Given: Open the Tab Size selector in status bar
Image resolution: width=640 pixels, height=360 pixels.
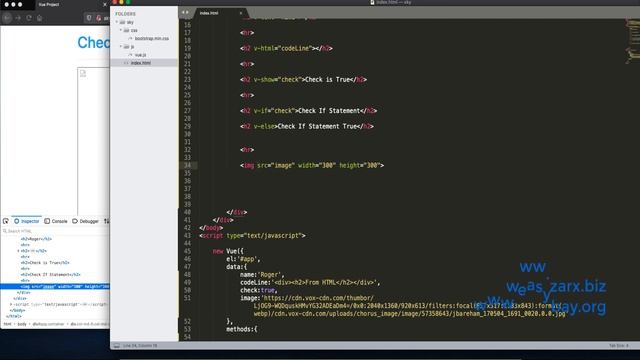Looking at the screenshot, I should point(619,346).
